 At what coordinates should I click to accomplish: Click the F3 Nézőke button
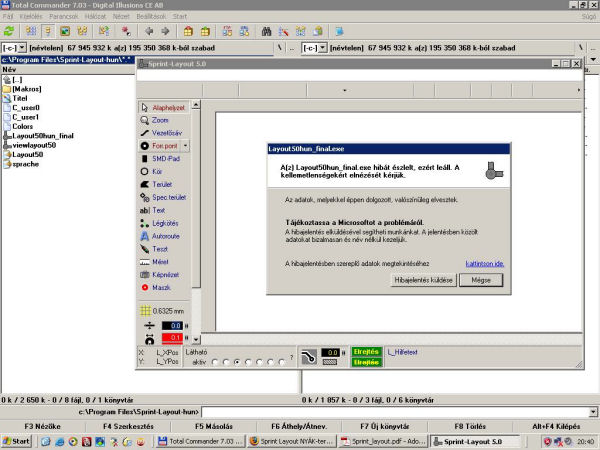[42, 426]
